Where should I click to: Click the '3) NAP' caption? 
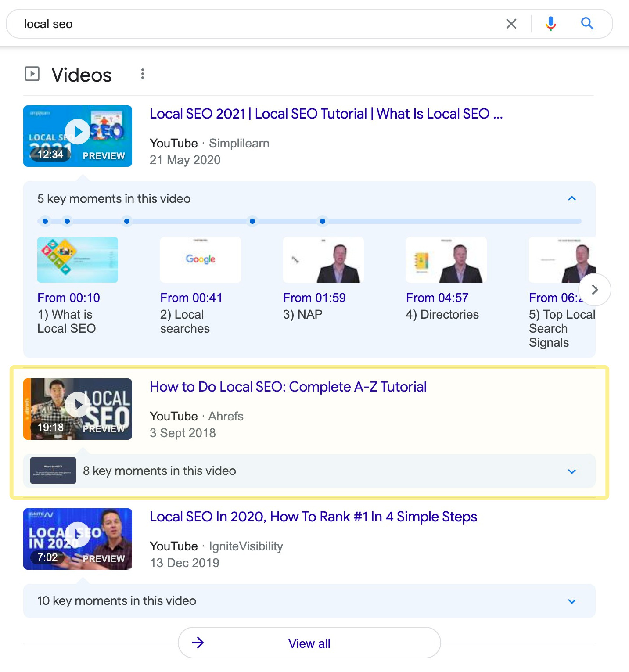(303, 314)
